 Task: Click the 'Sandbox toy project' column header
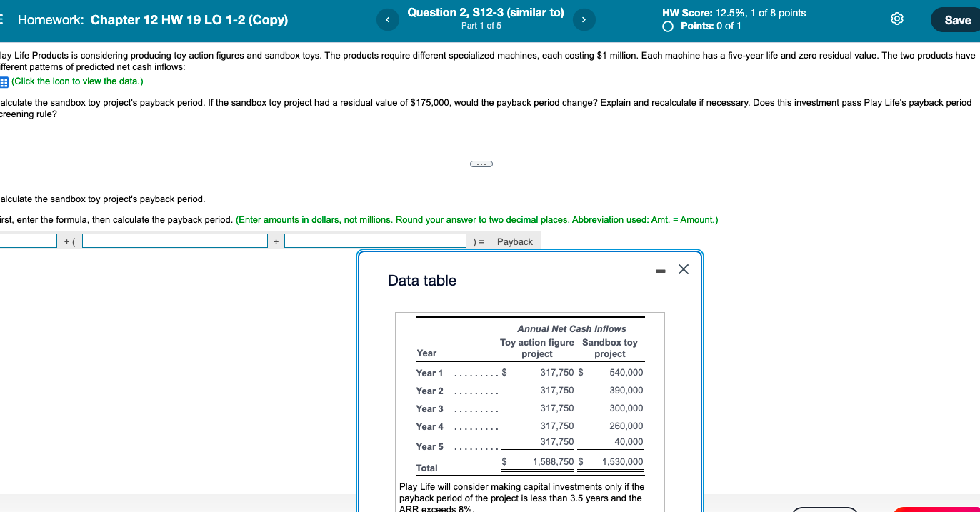tap(610, 348)
